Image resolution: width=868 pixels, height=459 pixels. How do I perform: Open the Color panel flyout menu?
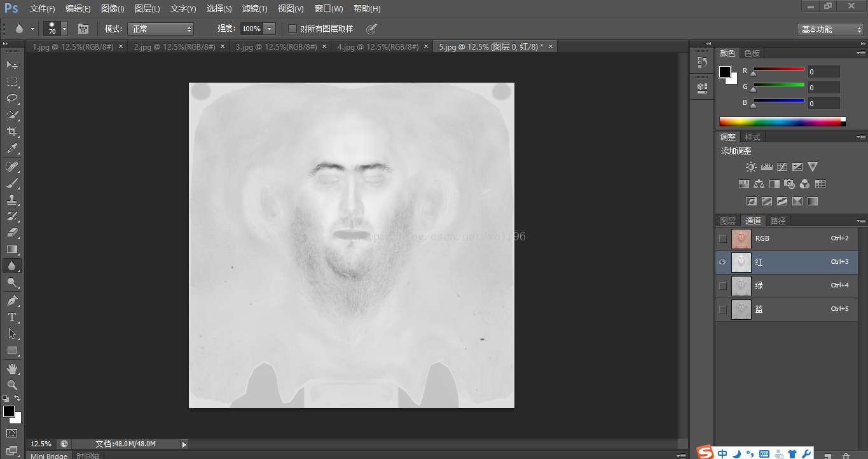point(860,53)
